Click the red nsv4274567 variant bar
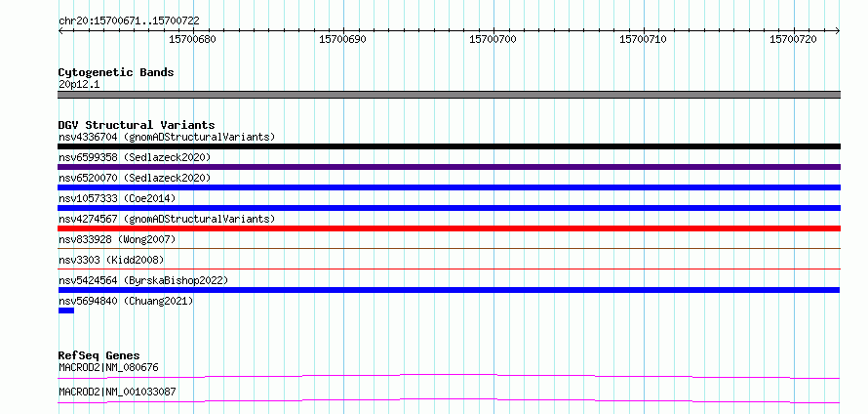868x414 pixels. tap(449, 228)
